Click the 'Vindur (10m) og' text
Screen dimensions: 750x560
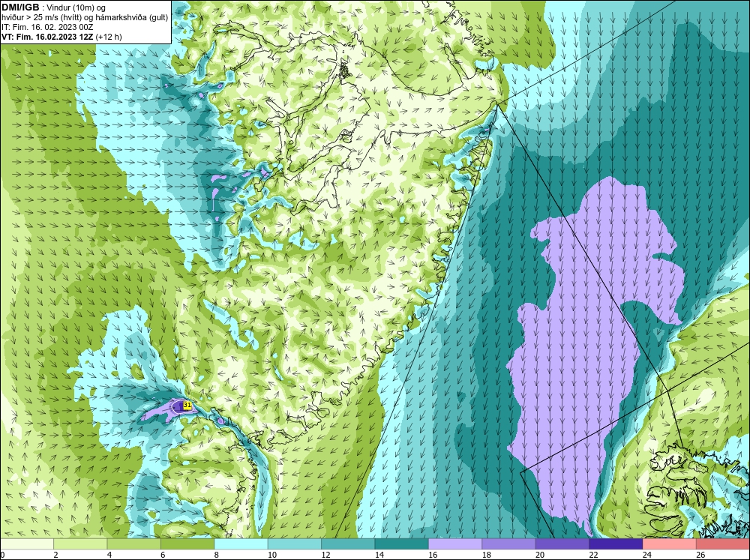pos(77,8)
